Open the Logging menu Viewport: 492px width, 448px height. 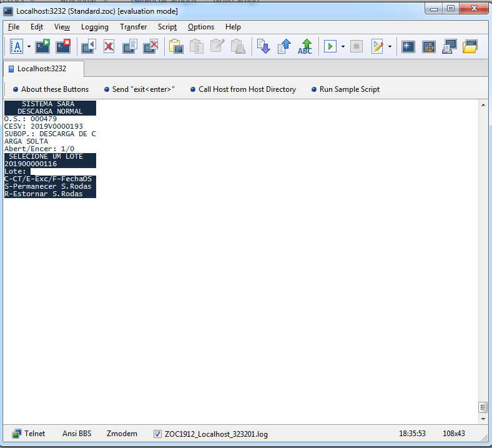tap(95, 27)
